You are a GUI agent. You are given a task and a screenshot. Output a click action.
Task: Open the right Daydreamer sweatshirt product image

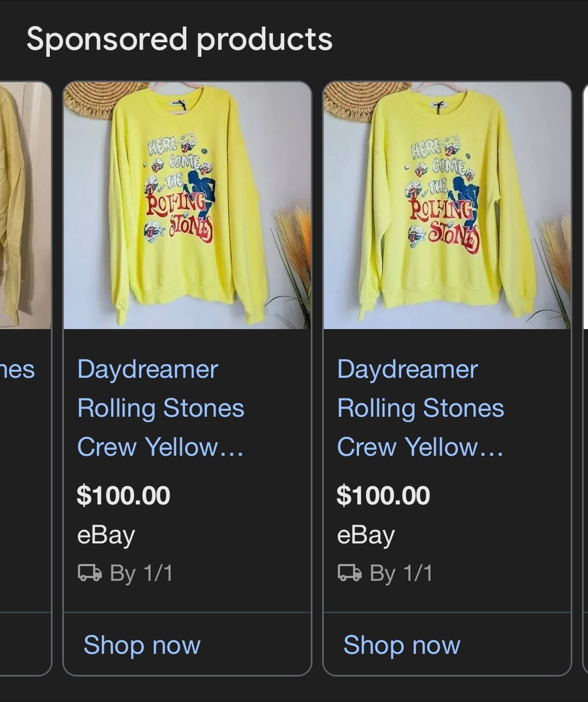click(x=447, y=206)
